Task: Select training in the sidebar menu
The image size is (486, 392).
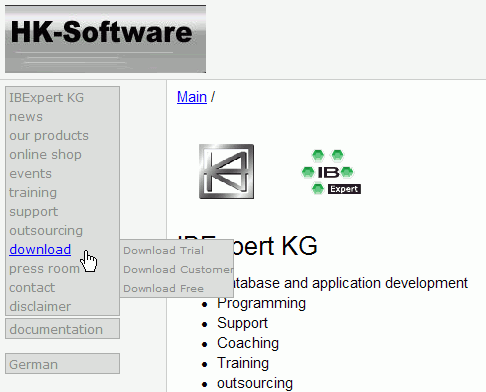Action: 33,193
